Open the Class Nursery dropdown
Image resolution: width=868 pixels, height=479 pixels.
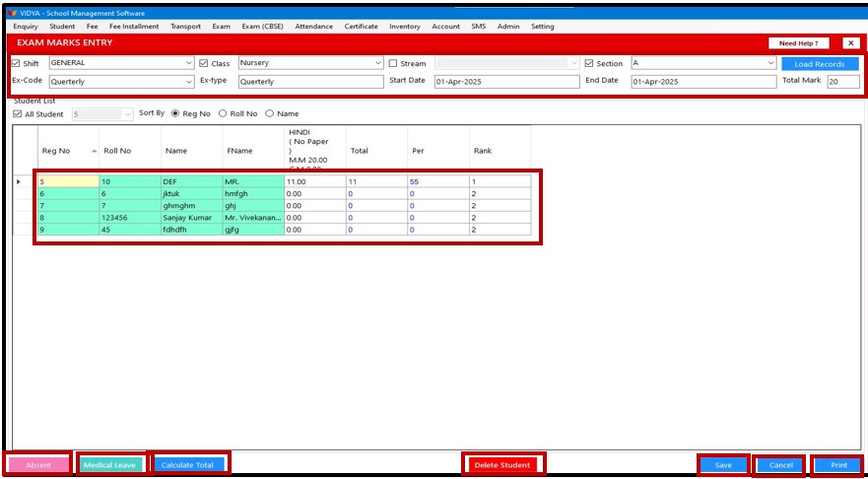click(x=378, y=63)
